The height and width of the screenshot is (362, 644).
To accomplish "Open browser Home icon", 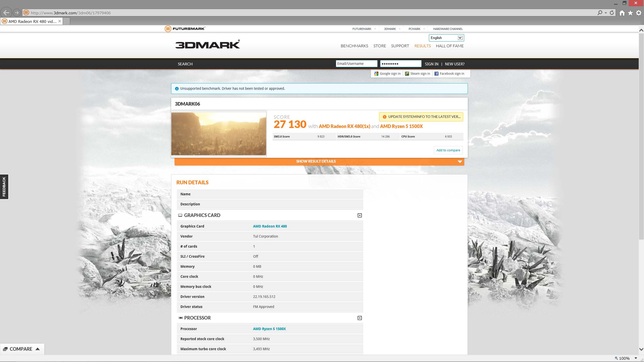I will click(622, 13).
